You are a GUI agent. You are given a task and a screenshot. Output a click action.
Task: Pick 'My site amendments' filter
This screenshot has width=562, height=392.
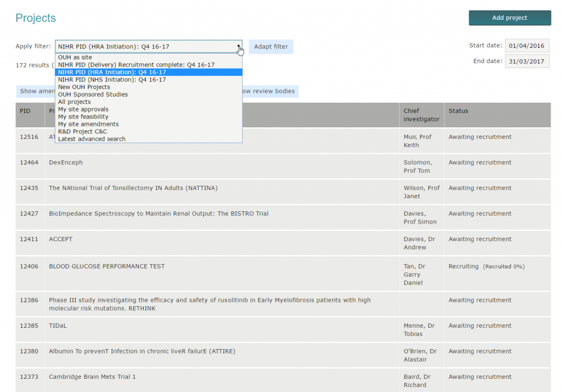pyautogui.click(x=148, y=124)
